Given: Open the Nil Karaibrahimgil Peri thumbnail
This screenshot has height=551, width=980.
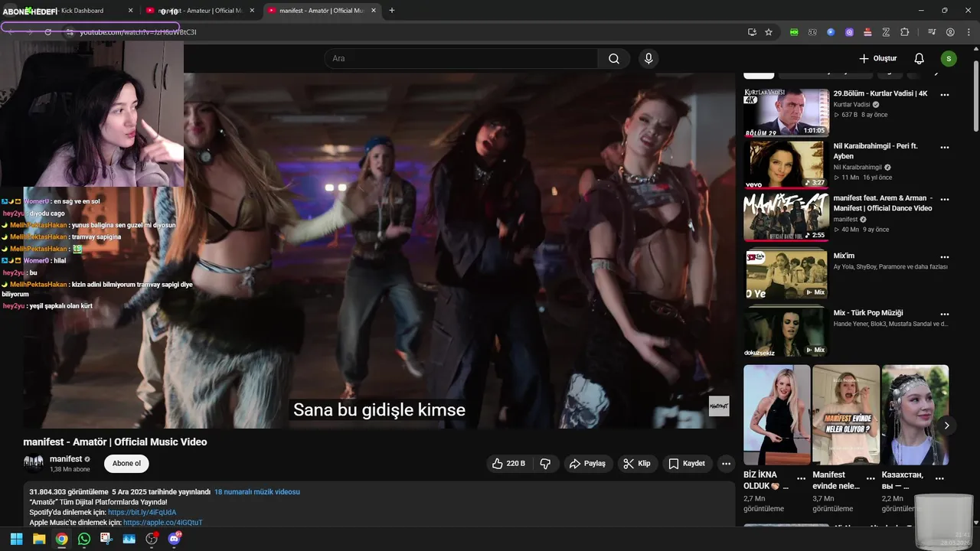Looking at the screenshot, I should pyautogui.click(x=786, y=165).
